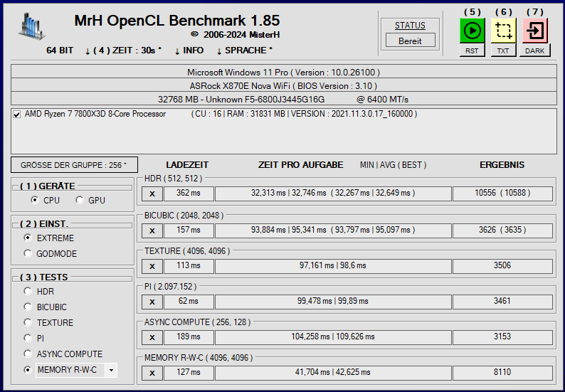Screen dimensions: 565x392
Task: Click the TEXTURE result 3506
Action: point(502,266)
